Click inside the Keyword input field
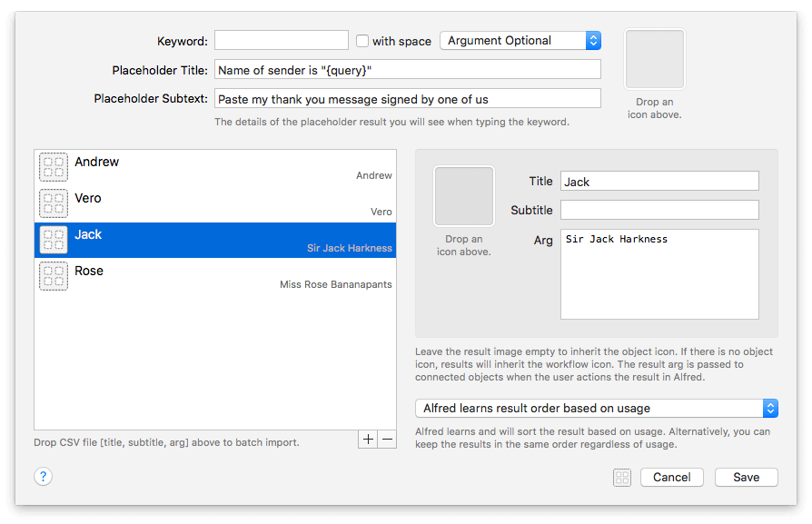This screenshot has height=524, width=812. [281, 40]
